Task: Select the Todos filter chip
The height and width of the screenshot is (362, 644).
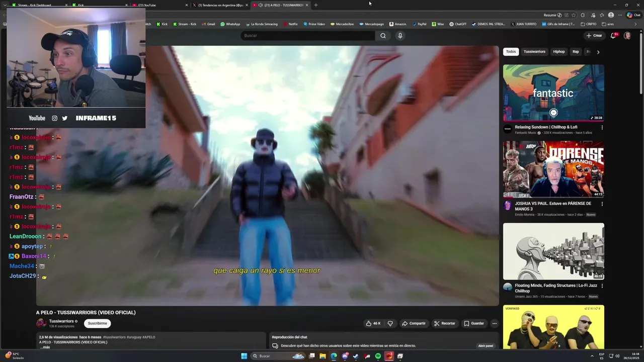Action: [511, 52]
